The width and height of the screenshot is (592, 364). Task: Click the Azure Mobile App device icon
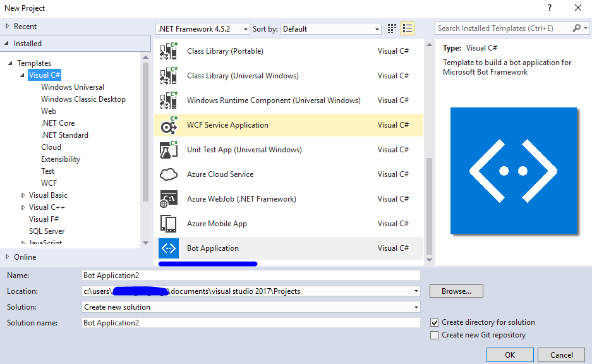click(x=169, y=224)
